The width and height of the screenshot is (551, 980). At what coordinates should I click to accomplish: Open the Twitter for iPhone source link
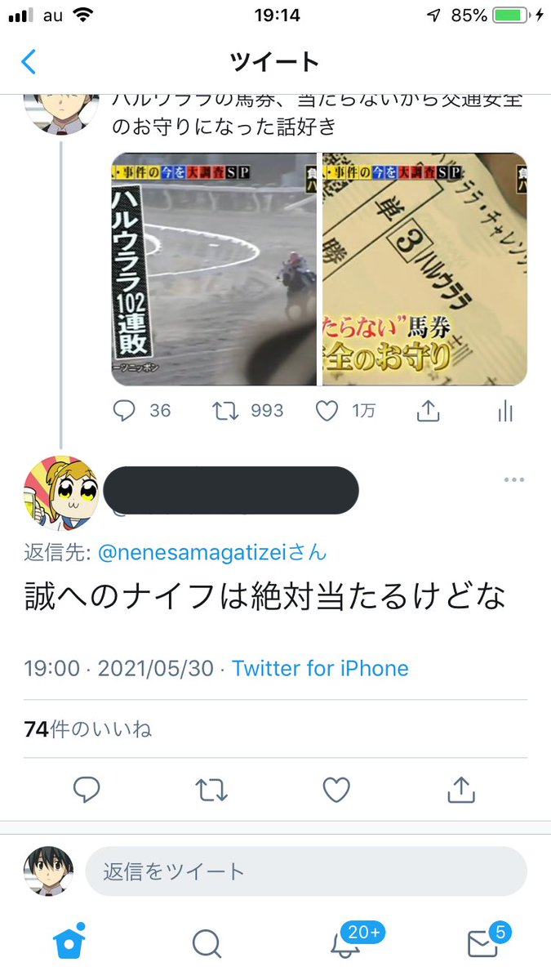click(320, 669)
